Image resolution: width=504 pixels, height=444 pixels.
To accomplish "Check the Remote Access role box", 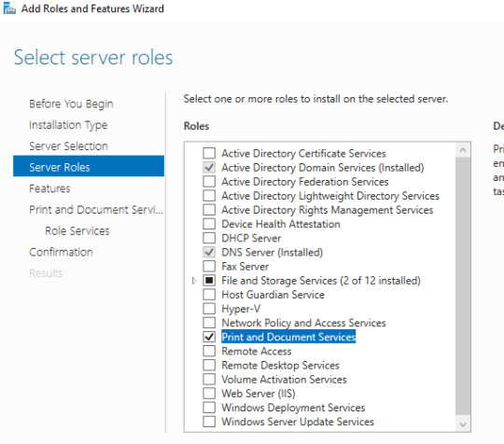I will 209,351.
